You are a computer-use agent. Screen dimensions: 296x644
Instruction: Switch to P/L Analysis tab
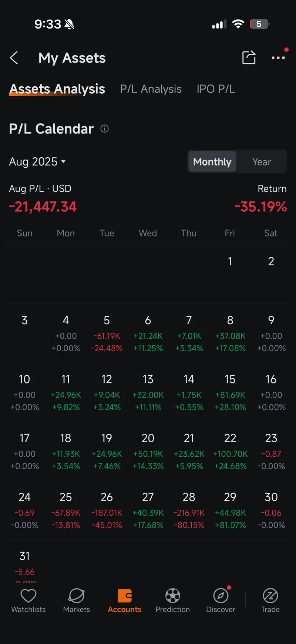(x=151, y=89)
